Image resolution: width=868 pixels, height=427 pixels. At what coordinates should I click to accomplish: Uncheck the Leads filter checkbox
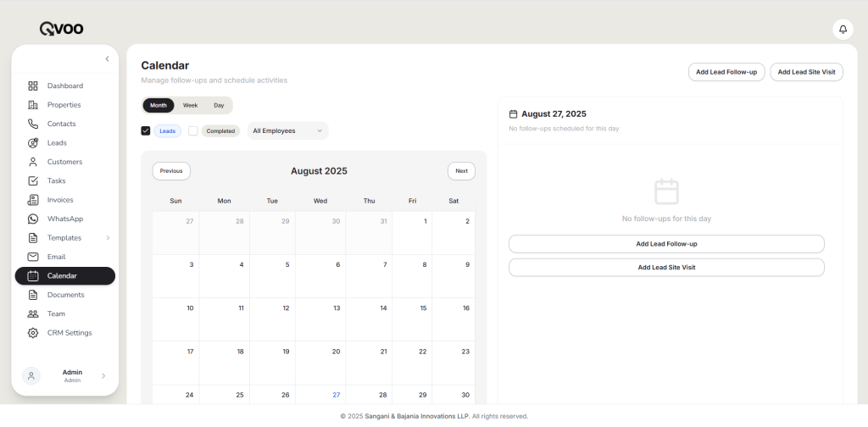click(x=146, y=130)
